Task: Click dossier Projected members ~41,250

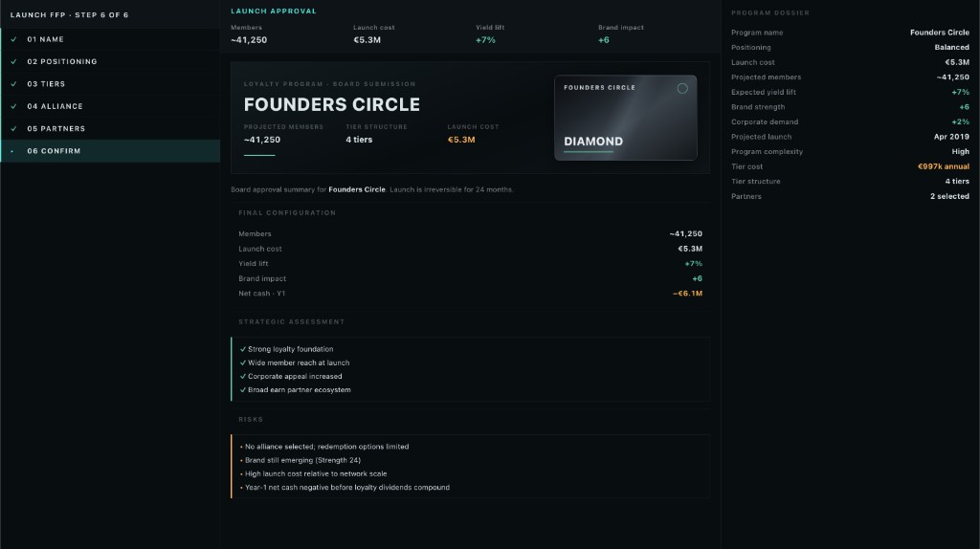Action: [x=952, y=77]
